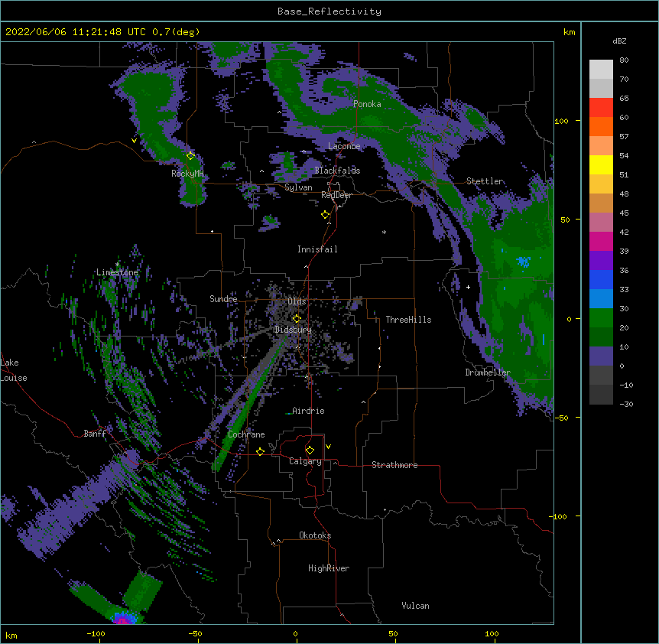
Task: Click the yellow V marker northwest of RockyMH
Action: 134,141
